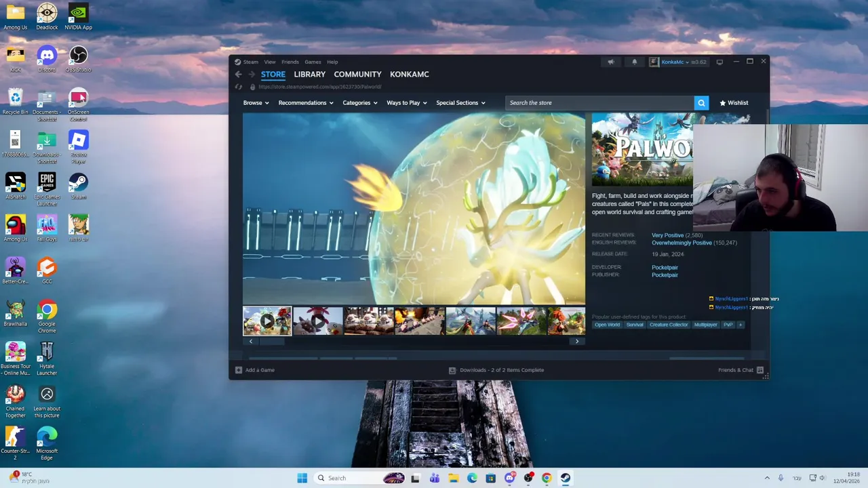Open Hytale Launcher desktop icon
This screenshot has width=868, height=488.
click(x=47, y=359)
